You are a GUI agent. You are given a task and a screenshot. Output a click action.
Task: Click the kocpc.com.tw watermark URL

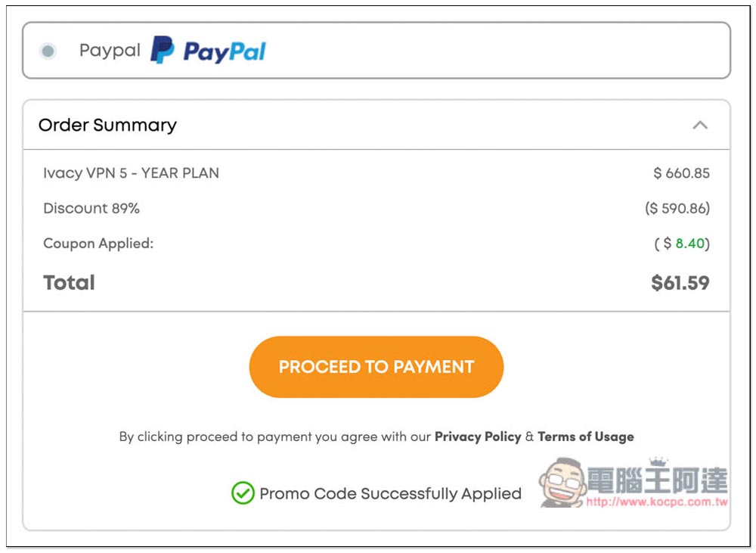tap(657, 502)
